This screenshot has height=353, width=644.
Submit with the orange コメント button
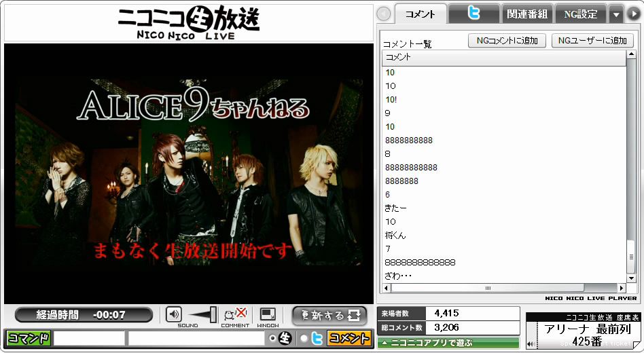349,339
